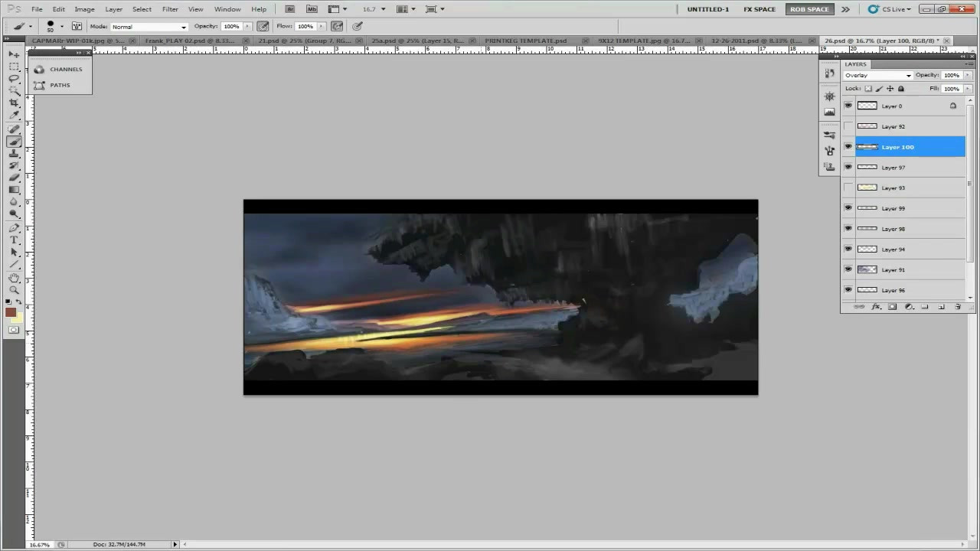The image size is (980, 551).
Task: Select the Dodge tool
Action: 14,214
